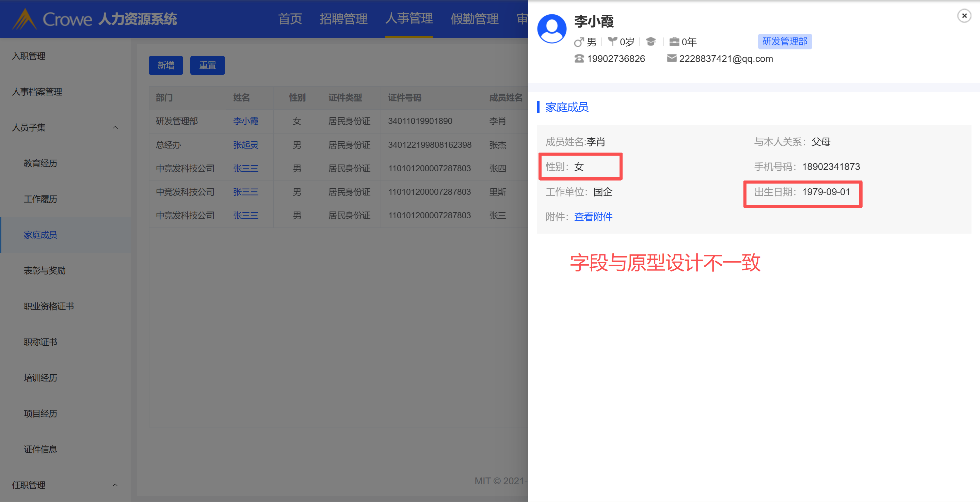Click the briefcase work-years icon
Image resolution: width=980 pixels, height=502 pixels.
click(674, 42)
